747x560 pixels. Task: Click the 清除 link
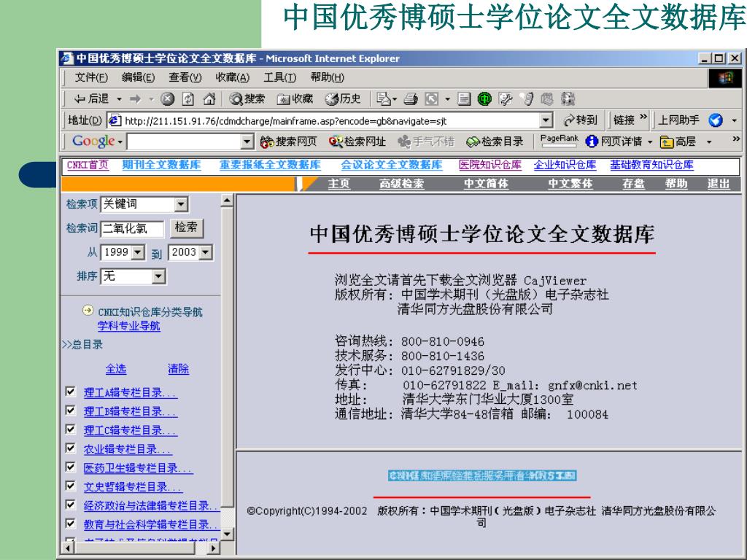pyautogui.click(x=178, y=369)
